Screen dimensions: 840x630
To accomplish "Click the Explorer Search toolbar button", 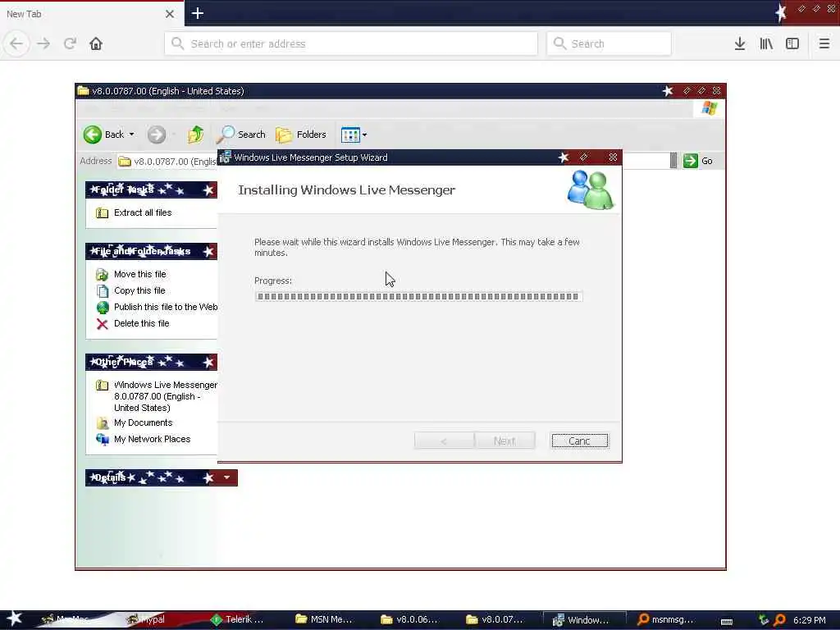I will coord(241,135).
